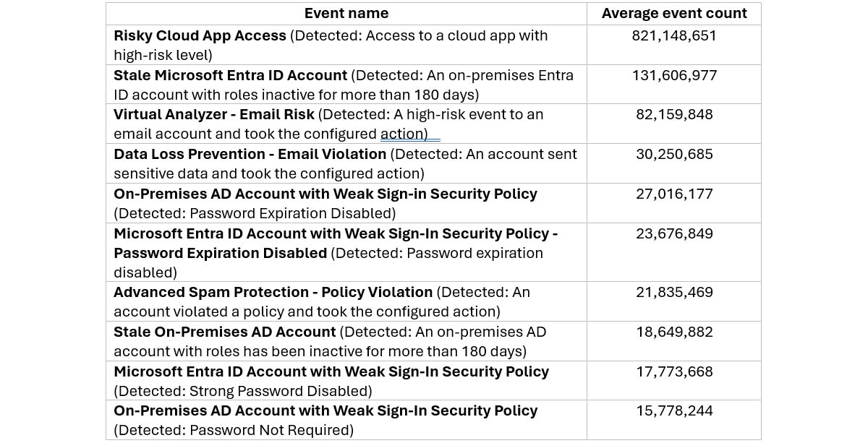Select the Virtual Analyzer - Email Risk entry
The image size is (868, 443).
point(346,124)
